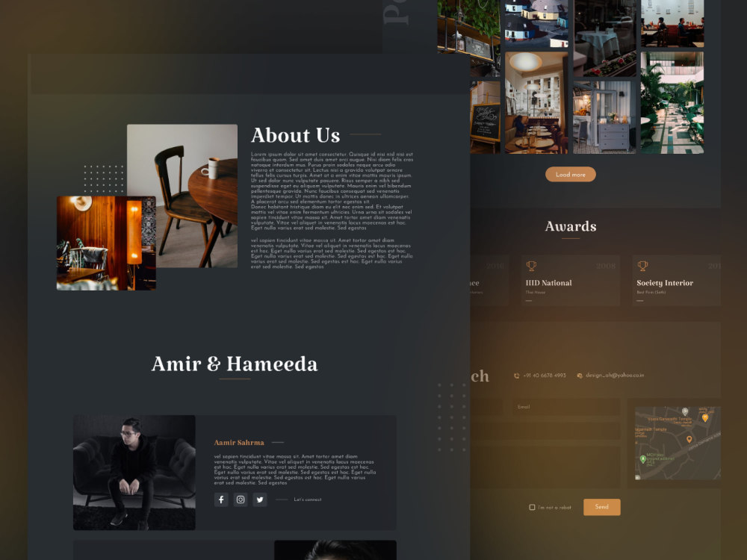Open the Society Interior award card

677,280
